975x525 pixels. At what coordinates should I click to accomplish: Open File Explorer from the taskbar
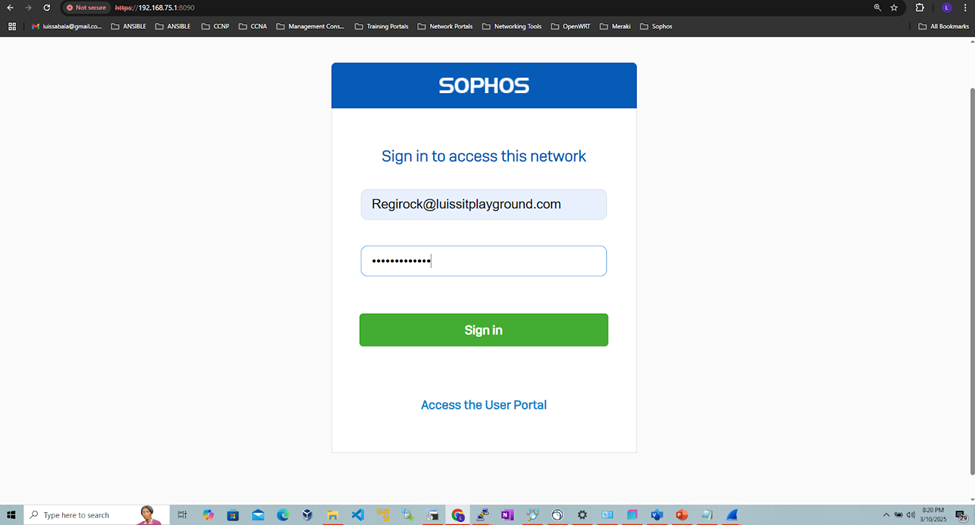(333, 514)
